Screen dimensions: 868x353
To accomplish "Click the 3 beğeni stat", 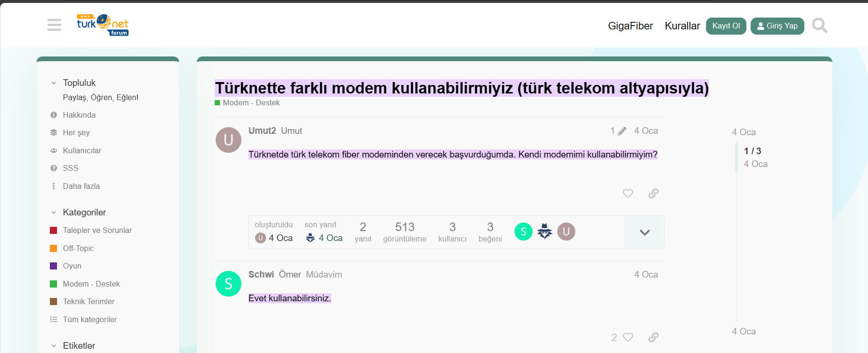I will click(x=490, y=232).
